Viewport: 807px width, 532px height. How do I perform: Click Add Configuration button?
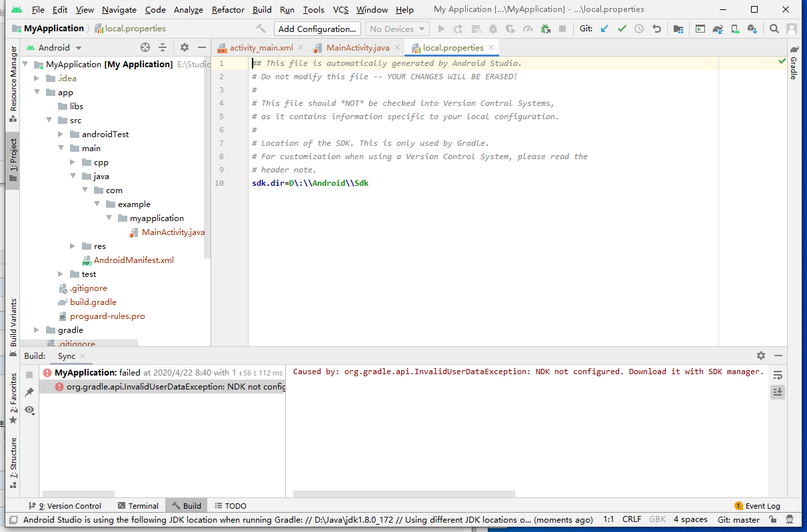[x=317, y=29]
